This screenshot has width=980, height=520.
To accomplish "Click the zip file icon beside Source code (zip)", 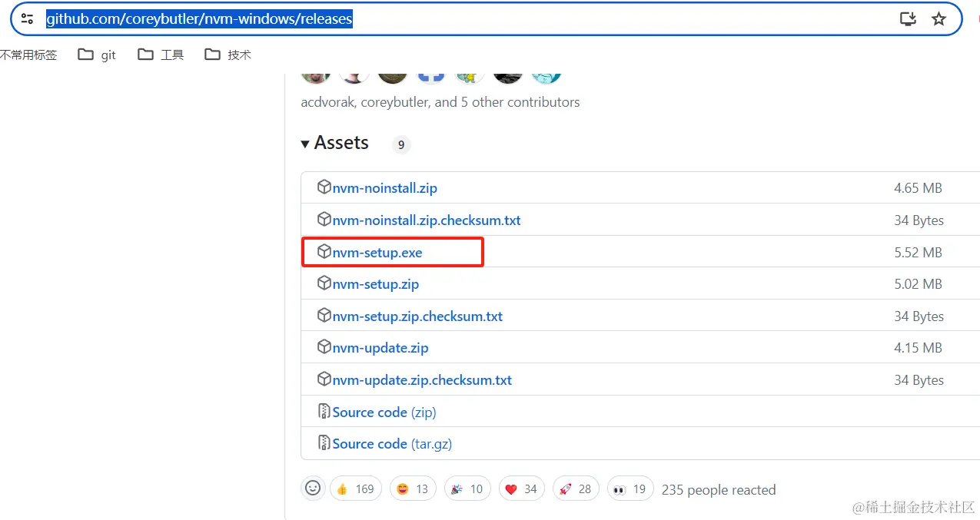I will (x=324, y=412).
